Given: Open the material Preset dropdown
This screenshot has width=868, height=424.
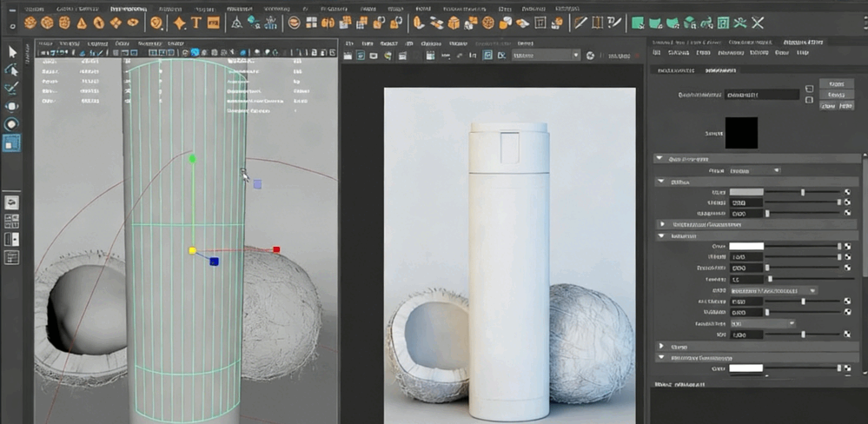Looking at the screenshot, I should [x=753, y=170].
